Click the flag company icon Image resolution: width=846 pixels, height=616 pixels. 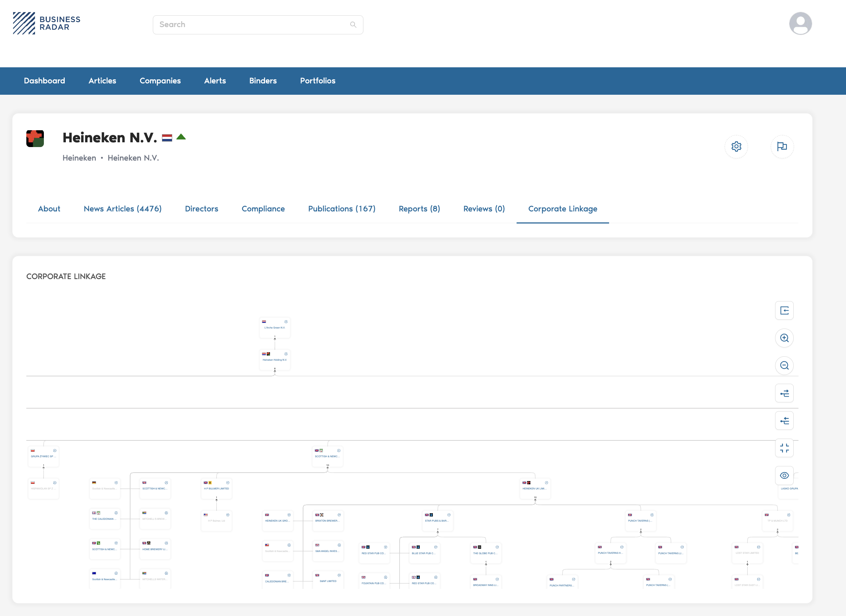tap(782, 146)
